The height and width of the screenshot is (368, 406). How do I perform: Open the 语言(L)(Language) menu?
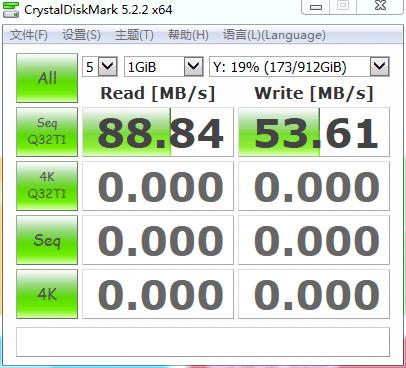point(274,35)
